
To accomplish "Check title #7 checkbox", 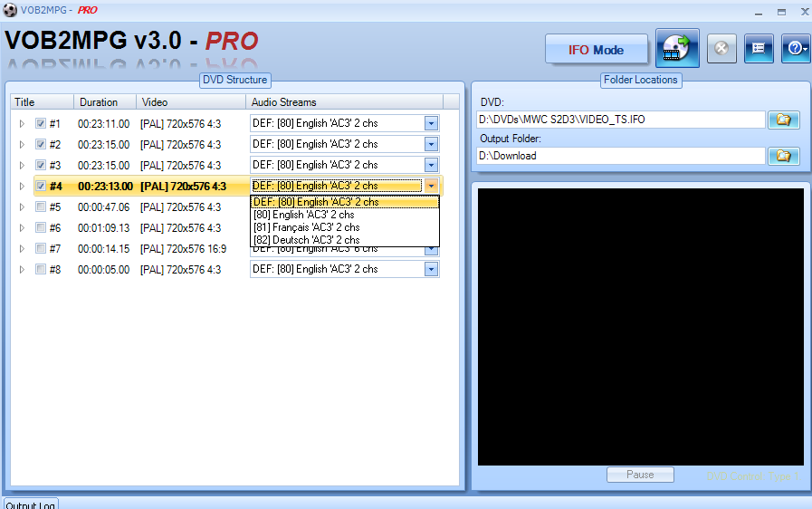I will point(41,248).
